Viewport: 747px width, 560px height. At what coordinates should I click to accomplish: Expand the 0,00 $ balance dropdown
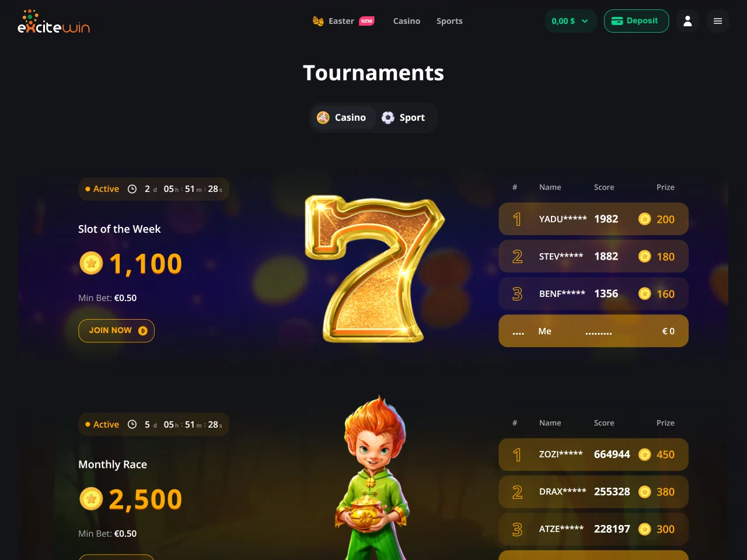[x=570, y=21]
